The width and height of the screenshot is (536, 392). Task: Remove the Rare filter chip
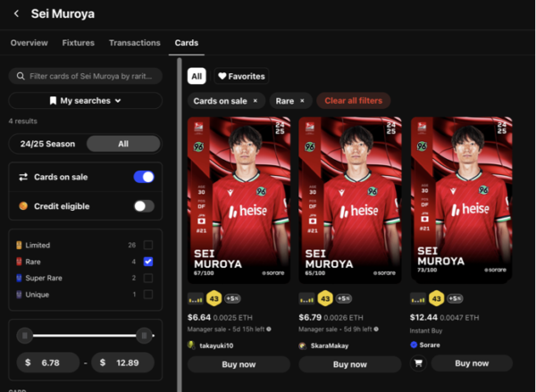[302, 101]
